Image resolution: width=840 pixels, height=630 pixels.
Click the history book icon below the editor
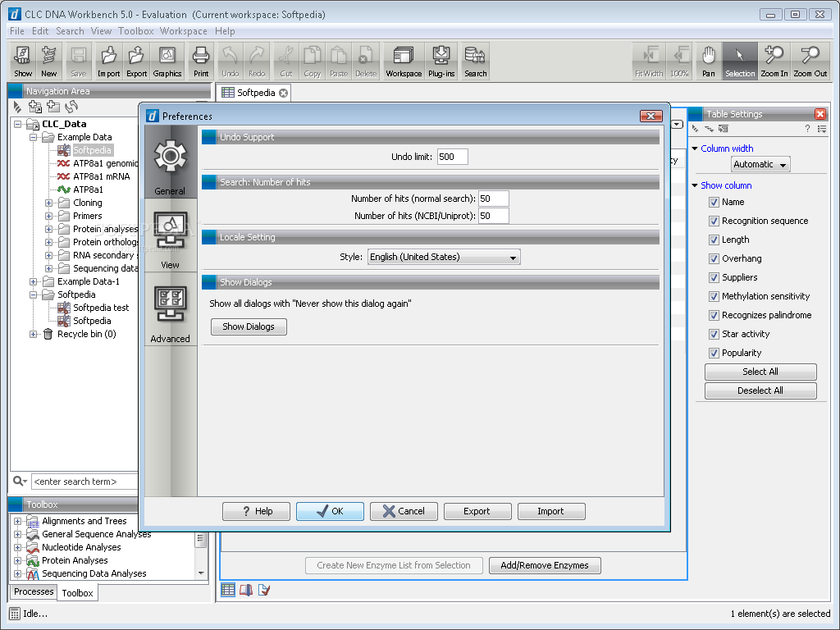coord(246,590)
